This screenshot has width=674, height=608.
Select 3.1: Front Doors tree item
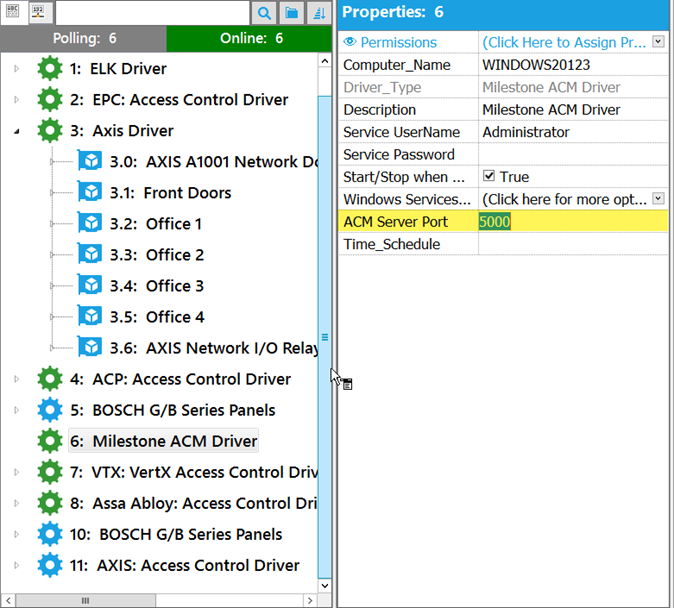[x=170, y=193]
